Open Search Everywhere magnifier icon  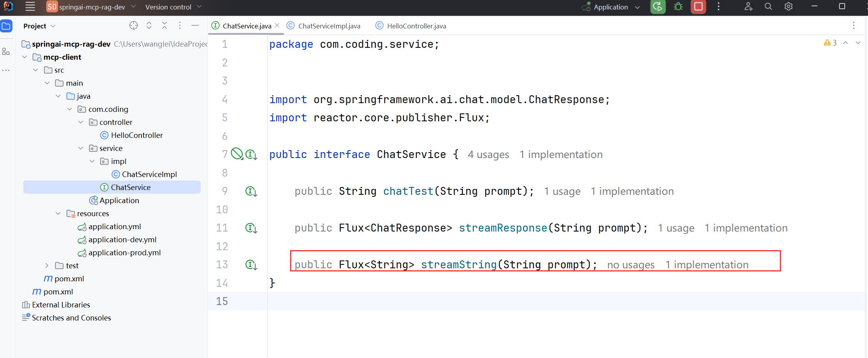click(x=768, y=7)
